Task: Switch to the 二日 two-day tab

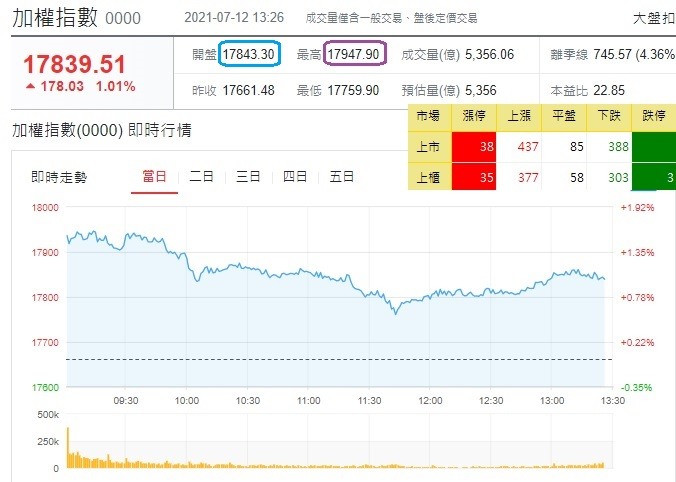Action: point(201,177)
